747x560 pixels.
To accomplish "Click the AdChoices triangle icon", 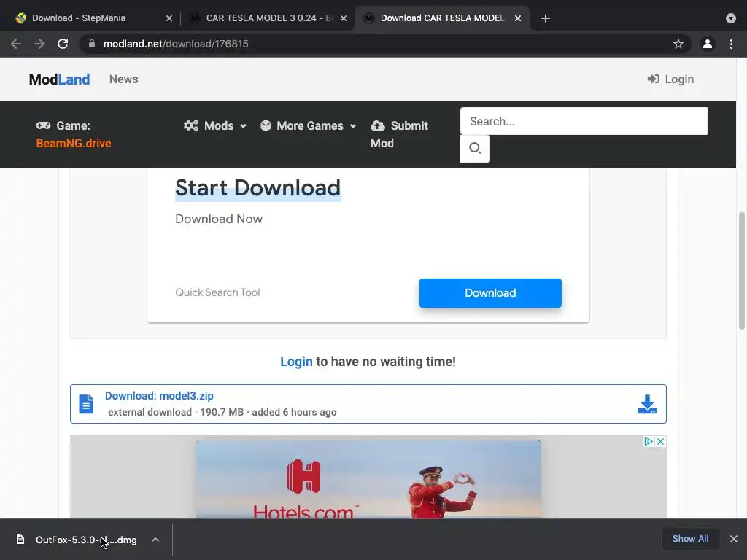I will [649, 441].
